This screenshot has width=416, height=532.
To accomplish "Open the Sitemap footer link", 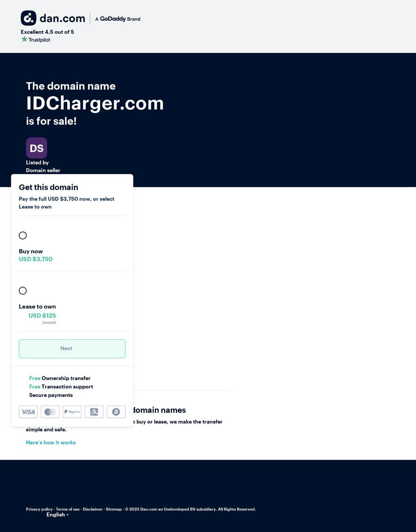I will (x=114, y=509).
